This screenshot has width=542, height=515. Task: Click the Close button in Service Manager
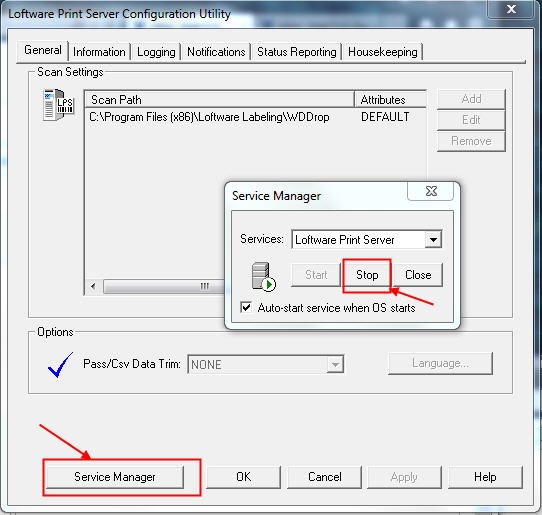418,275
